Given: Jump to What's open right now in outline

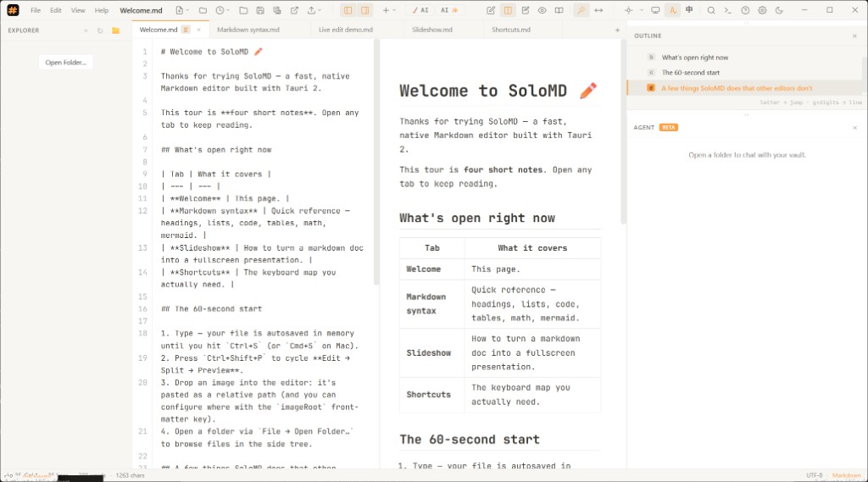Looking at the screenshot, I should click(695, 58).
